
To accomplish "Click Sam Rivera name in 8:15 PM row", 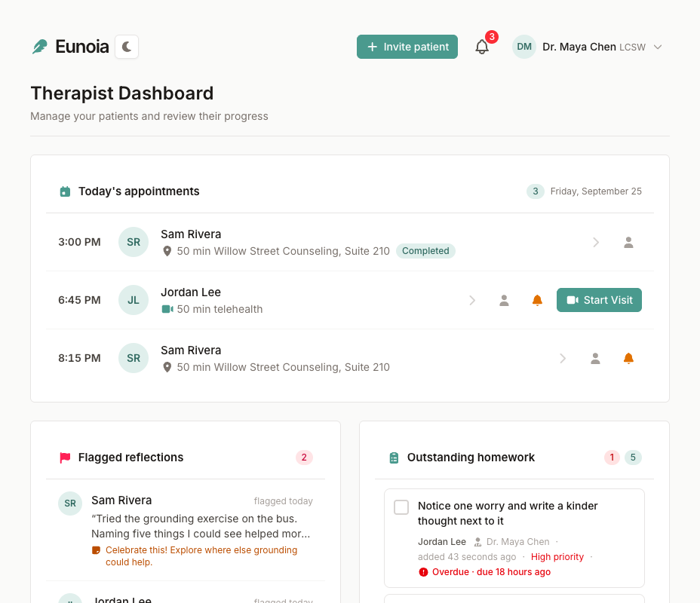I will [191, 350].
